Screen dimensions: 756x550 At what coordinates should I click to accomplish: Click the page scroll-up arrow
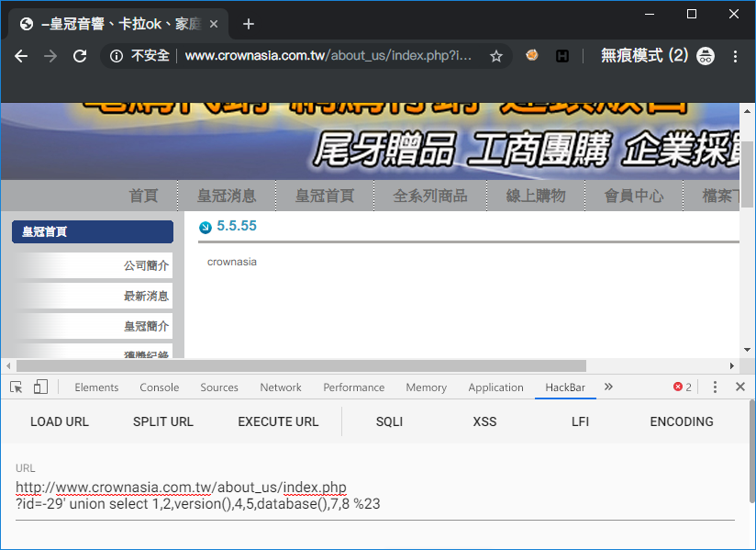[x=747, y=111]
